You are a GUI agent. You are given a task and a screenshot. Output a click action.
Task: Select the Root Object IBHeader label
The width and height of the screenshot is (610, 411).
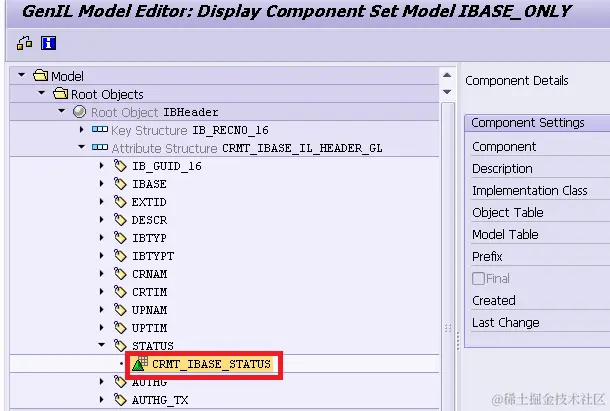point(154,112)
